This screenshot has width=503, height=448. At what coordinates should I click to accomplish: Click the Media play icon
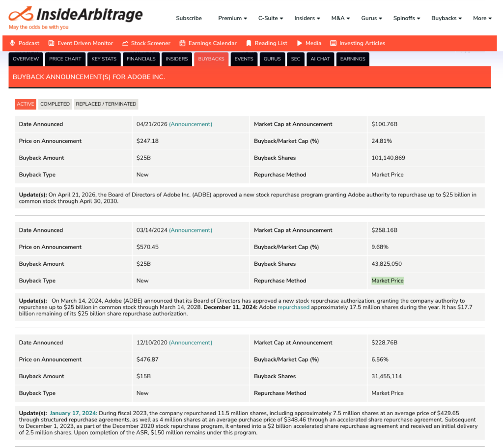click(300, 43)
